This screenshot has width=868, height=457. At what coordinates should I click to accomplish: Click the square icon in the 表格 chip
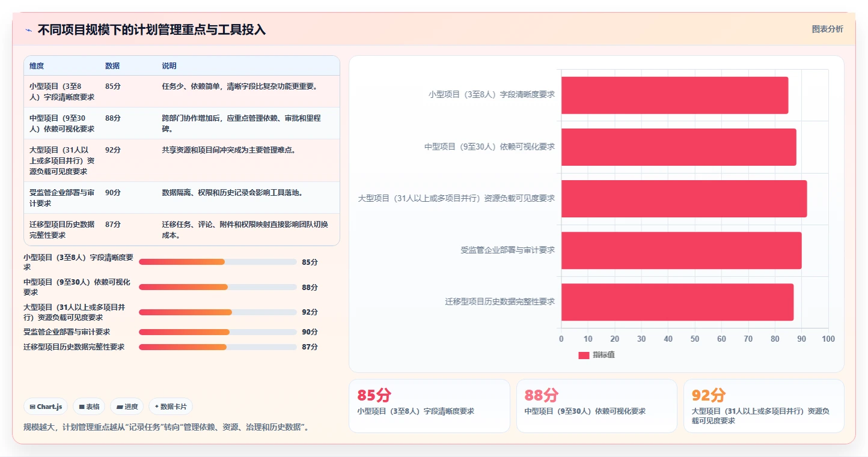82,407
